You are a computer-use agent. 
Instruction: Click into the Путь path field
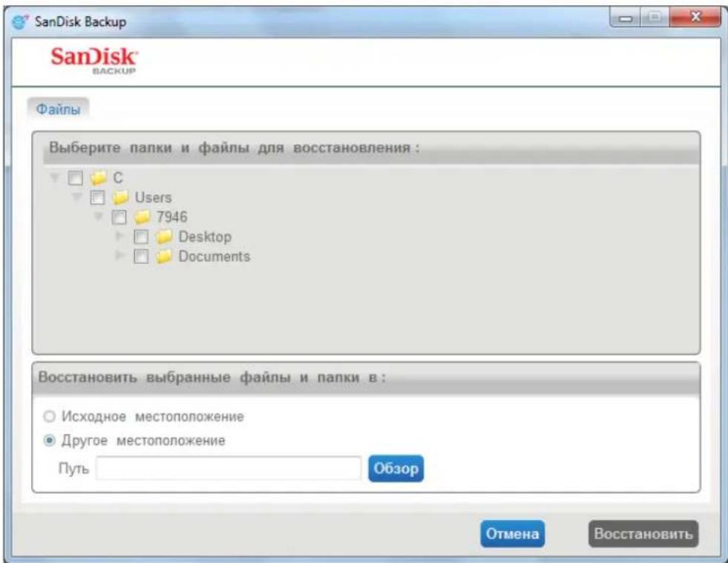(229, 468)
